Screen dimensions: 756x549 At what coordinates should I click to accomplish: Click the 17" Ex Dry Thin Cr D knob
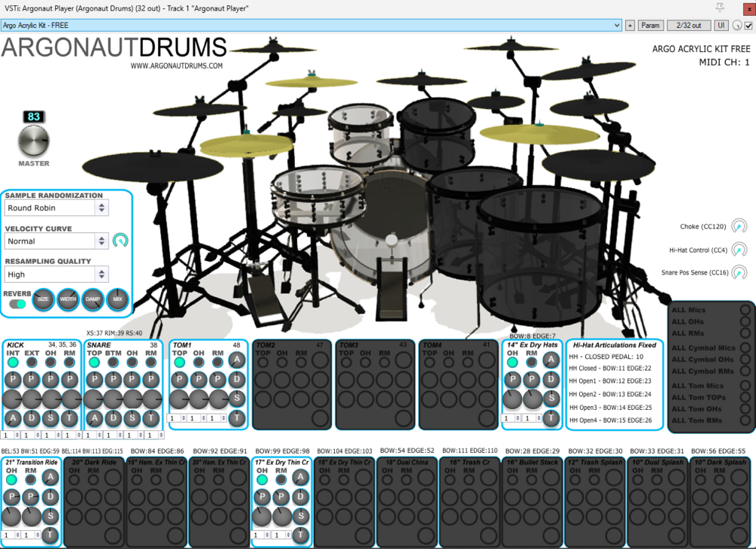click(300, 496)
